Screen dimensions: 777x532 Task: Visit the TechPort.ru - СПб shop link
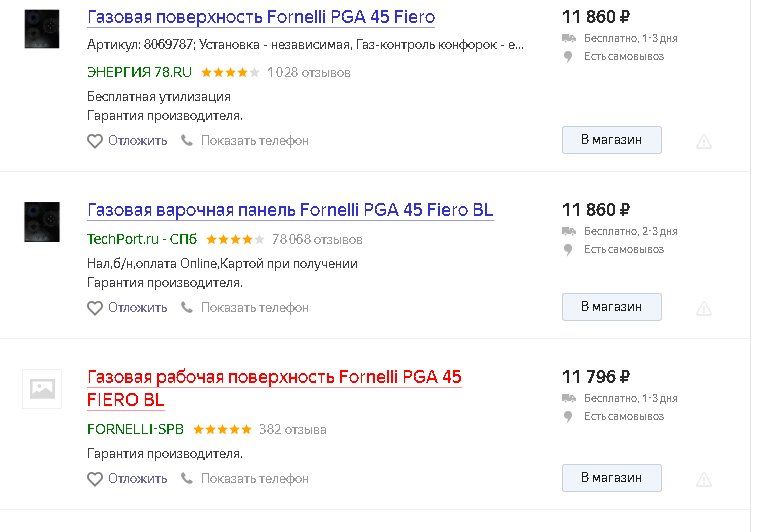click(x=142, y=240)
